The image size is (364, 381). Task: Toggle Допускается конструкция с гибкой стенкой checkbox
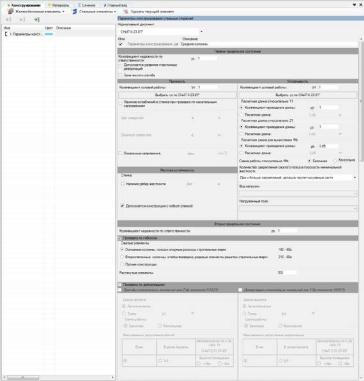click(x=123, y=206)
